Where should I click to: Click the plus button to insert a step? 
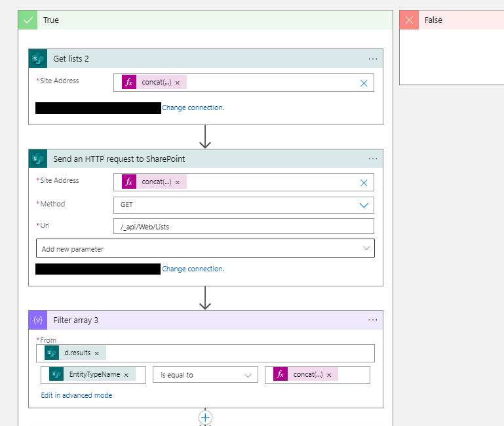(x=205, y=417)
